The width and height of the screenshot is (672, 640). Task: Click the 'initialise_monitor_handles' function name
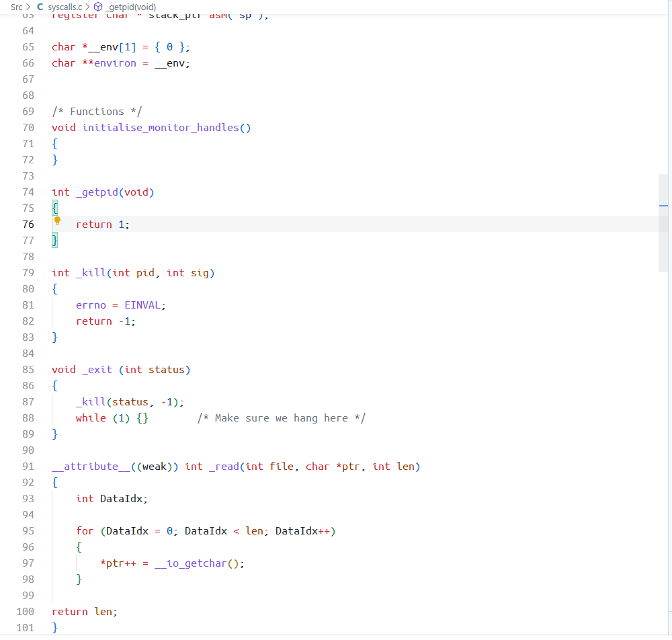click(x=161, y=128)
